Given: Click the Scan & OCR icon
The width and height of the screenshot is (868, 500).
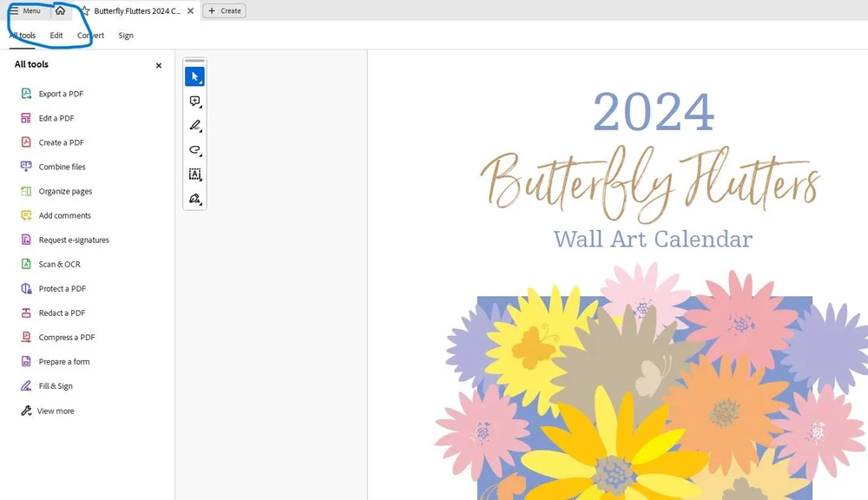Looking at the screenshot, I should [26, 264].
